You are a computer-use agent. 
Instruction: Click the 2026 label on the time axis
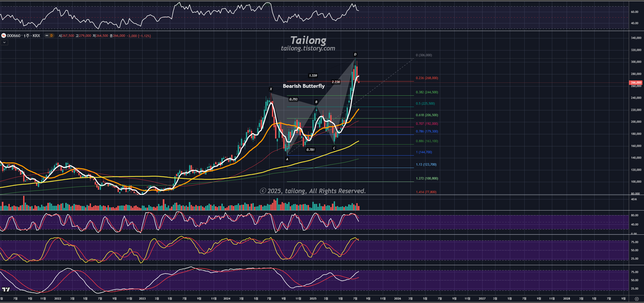click(x=397, y=299)
